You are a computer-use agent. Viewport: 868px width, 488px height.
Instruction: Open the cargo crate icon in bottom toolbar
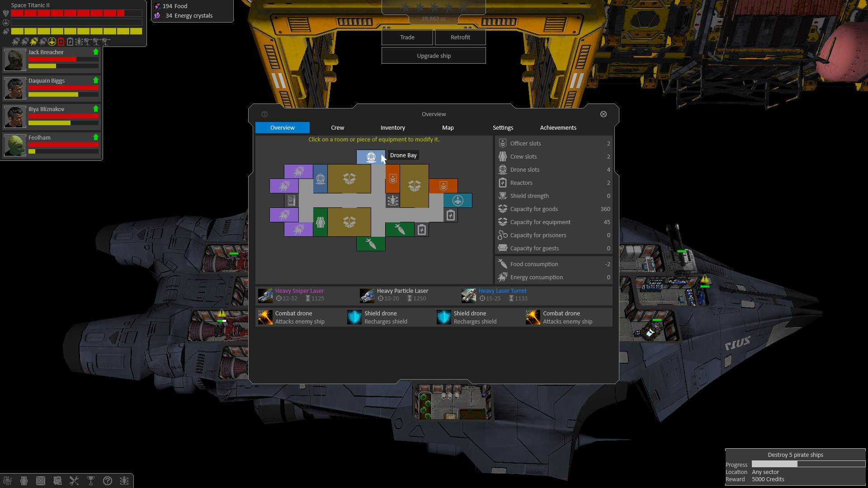[41, 481]
